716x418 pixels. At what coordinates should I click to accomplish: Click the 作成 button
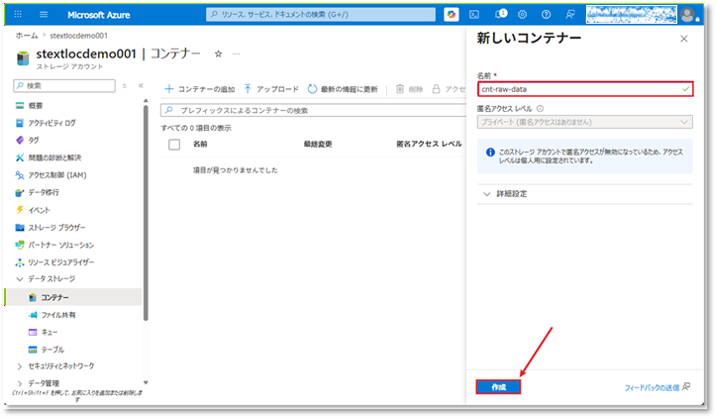click(498, 387)
